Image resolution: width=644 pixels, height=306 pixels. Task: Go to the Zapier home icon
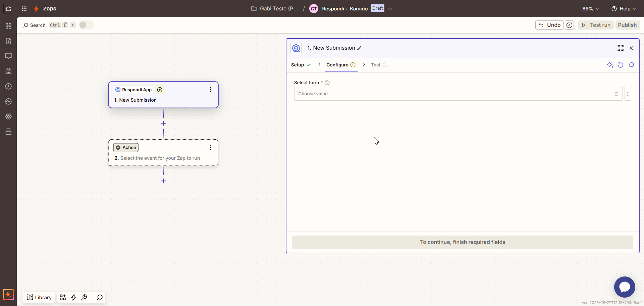pyautogui.click(x=8, y=9)
